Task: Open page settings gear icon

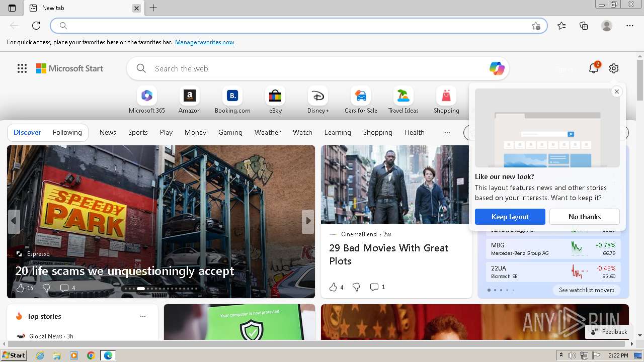Action: point(614,68)
